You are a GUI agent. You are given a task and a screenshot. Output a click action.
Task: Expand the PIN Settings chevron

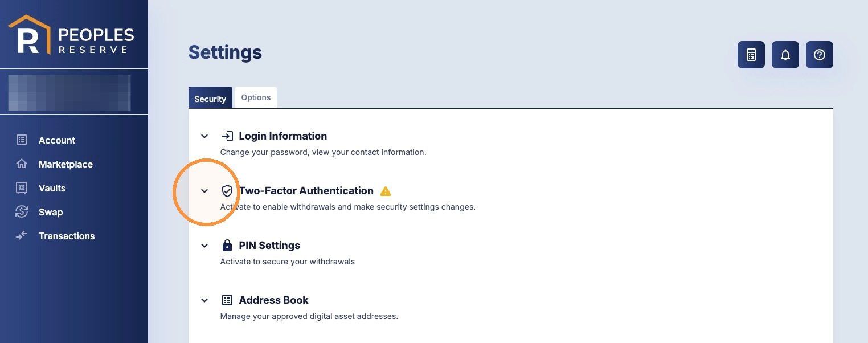point(204,246)
